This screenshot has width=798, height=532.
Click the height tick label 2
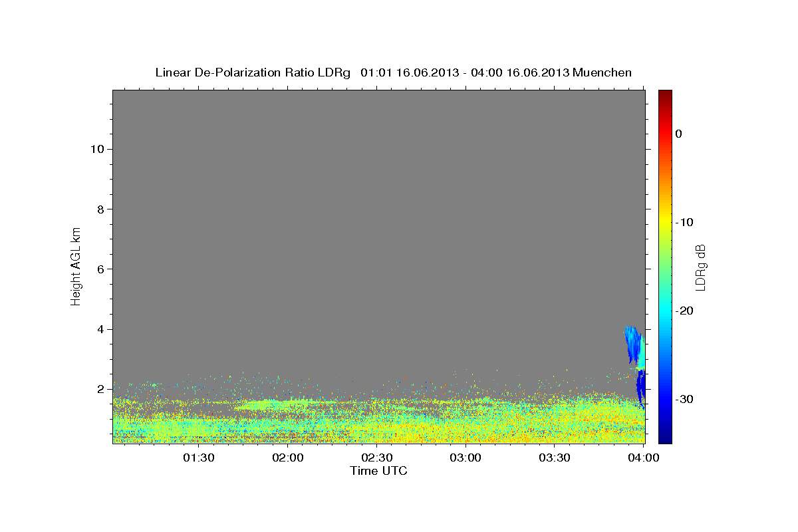pyautogui.click(x=101, y=389)
